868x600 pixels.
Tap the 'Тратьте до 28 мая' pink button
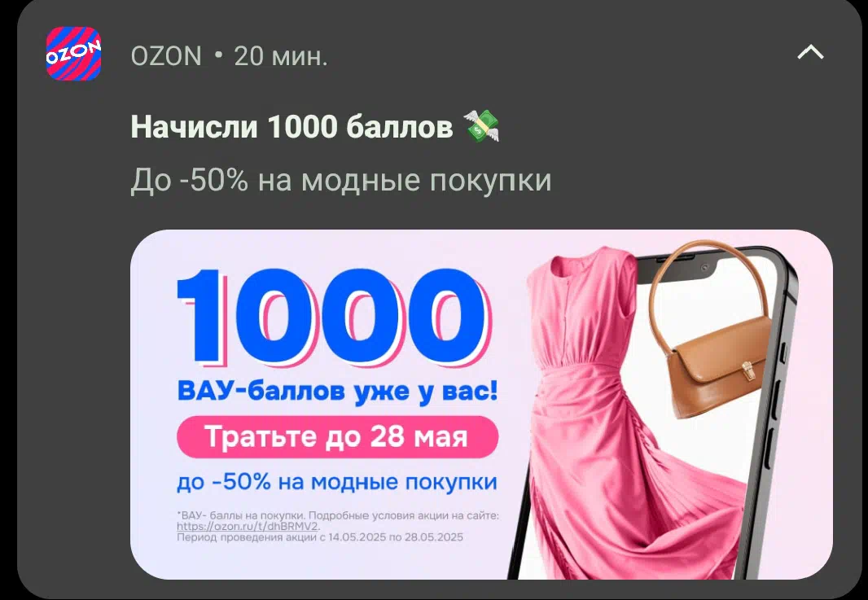[x=337, y=436]
